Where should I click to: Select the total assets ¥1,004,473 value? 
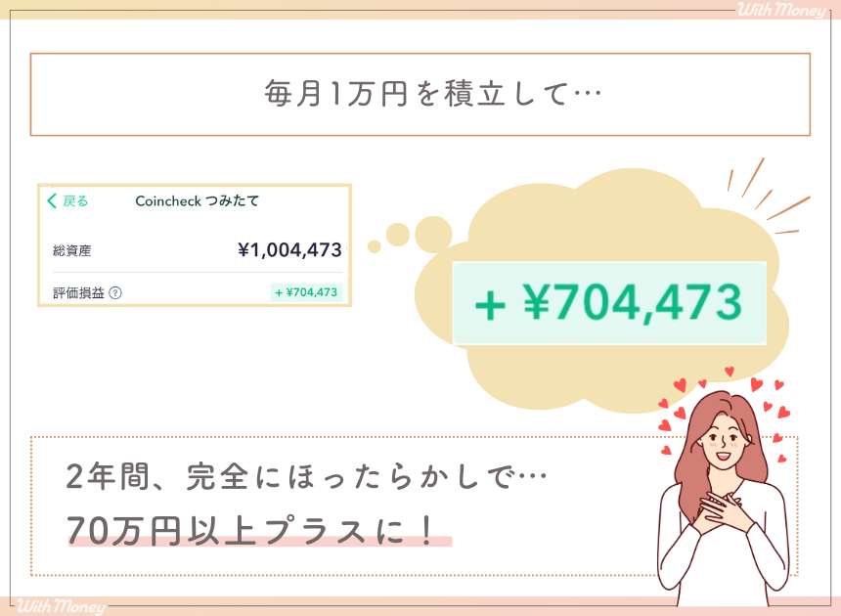(289, 250)
